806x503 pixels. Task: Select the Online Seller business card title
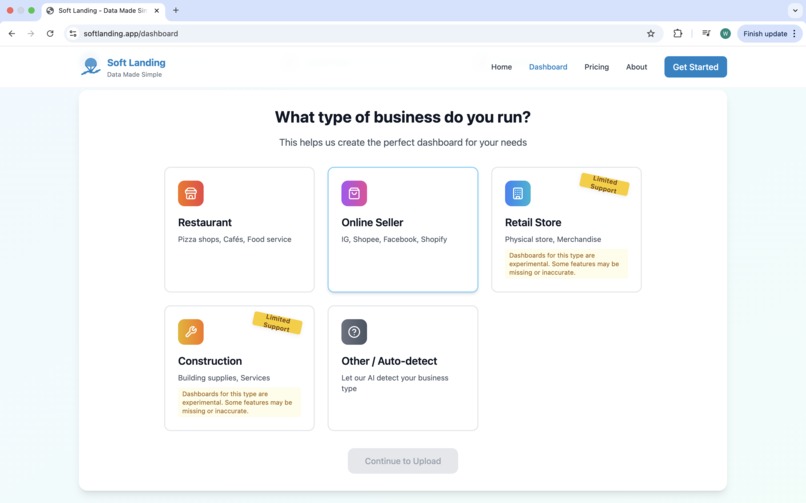point(372,222)
